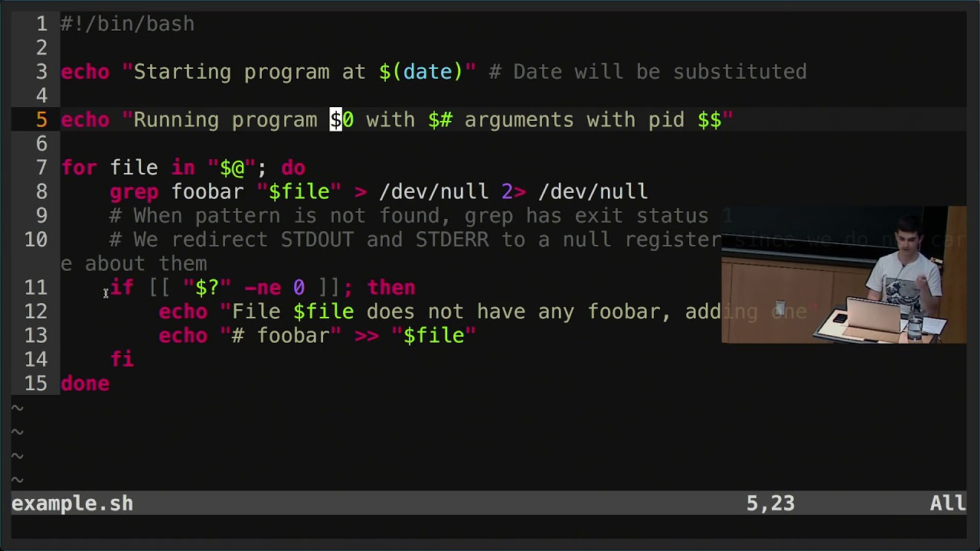
Task: Click the "then" keyword on line 11
Action: click(391, 288)
